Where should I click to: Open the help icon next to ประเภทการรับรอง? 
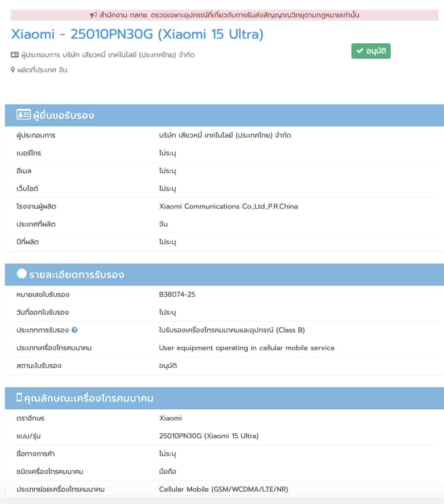point(75,330)
